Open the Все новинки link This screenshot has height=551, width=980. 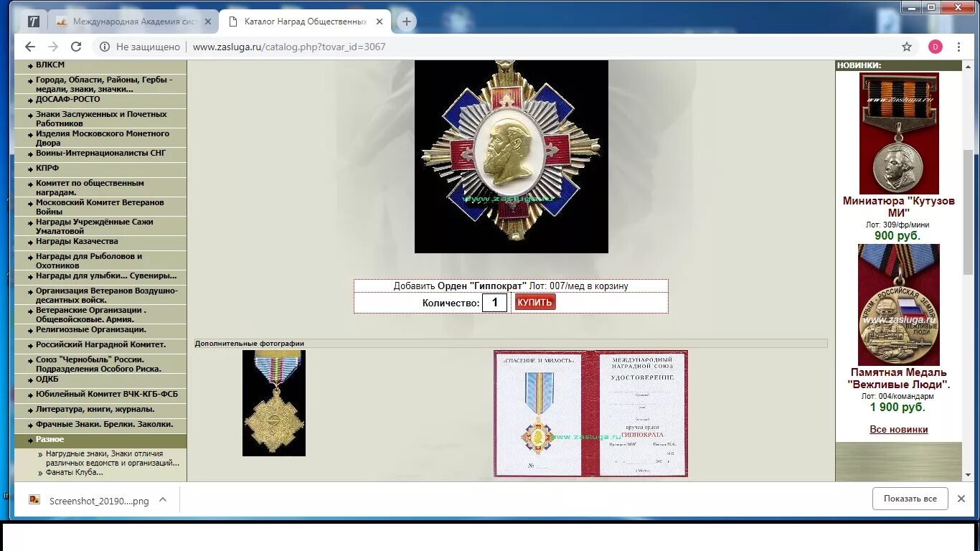899,429
